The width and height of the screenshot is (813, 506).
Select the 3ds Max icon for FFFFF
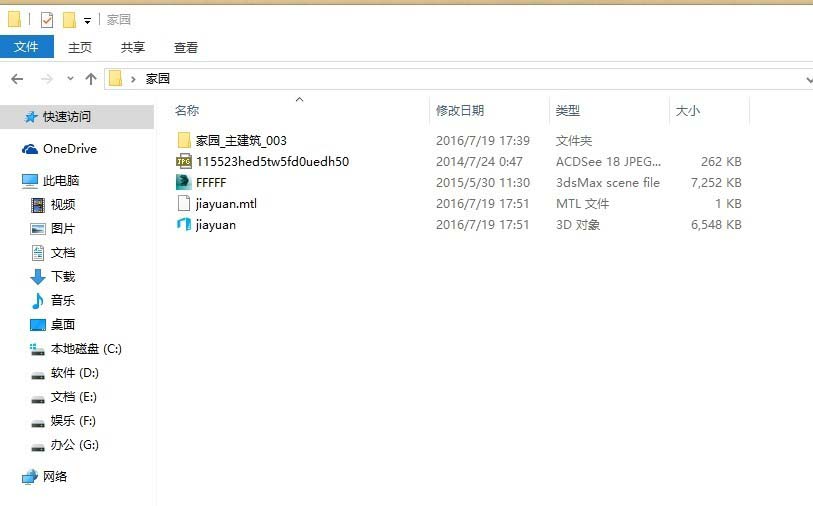click(184, 182)
